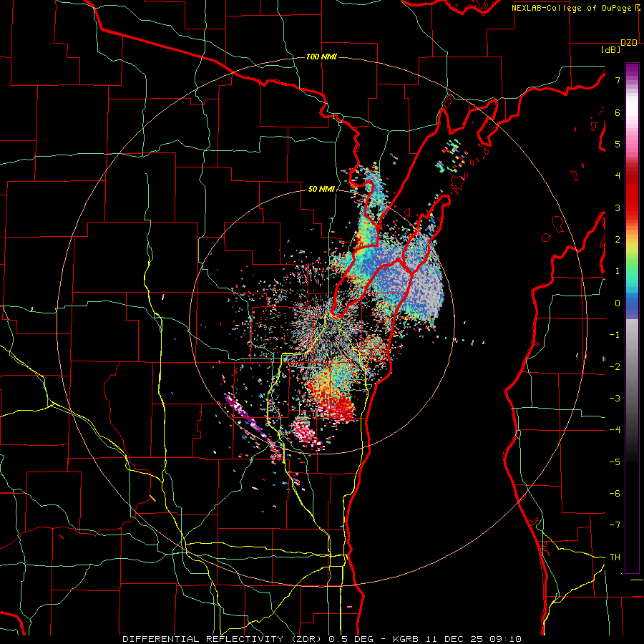
Task: Click the TH threshold label on scale
Action: pyautogui.click(x=615, y=557)
